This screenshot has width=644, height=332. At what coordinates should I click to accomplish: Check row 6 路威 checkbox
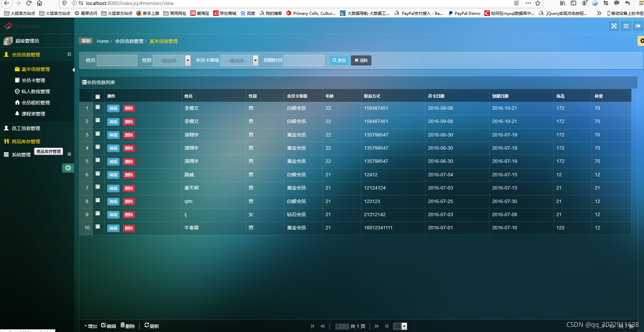pos(97,174)
